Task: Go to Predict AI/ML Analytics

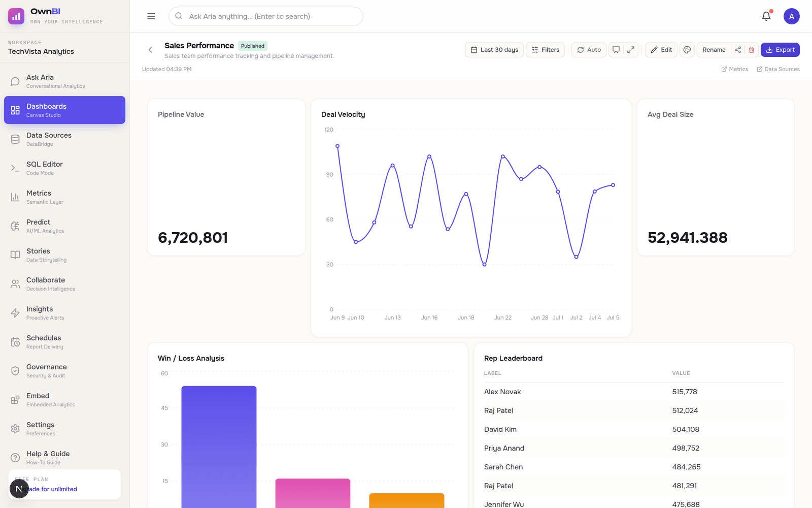Action: click(64, 226)
